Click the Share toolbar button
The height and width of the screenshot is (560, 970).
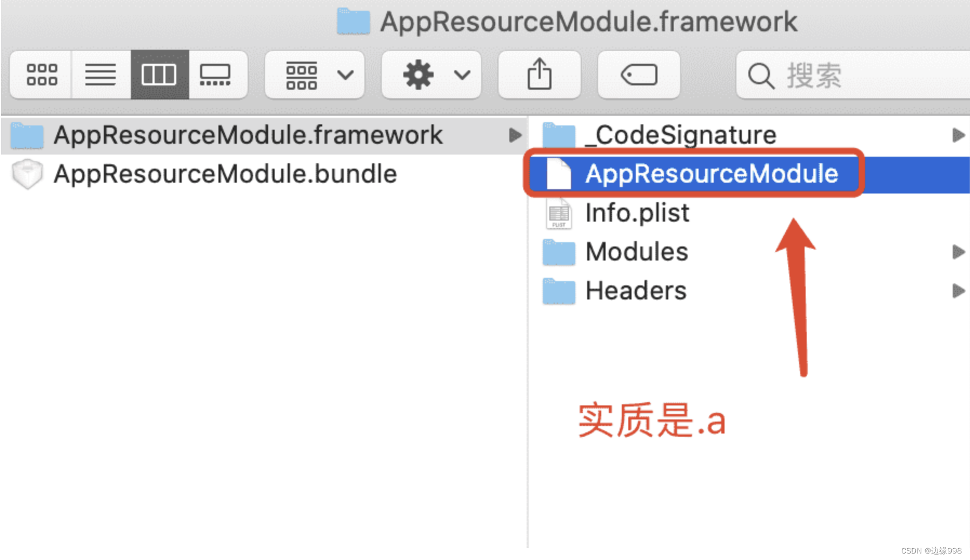539,75
